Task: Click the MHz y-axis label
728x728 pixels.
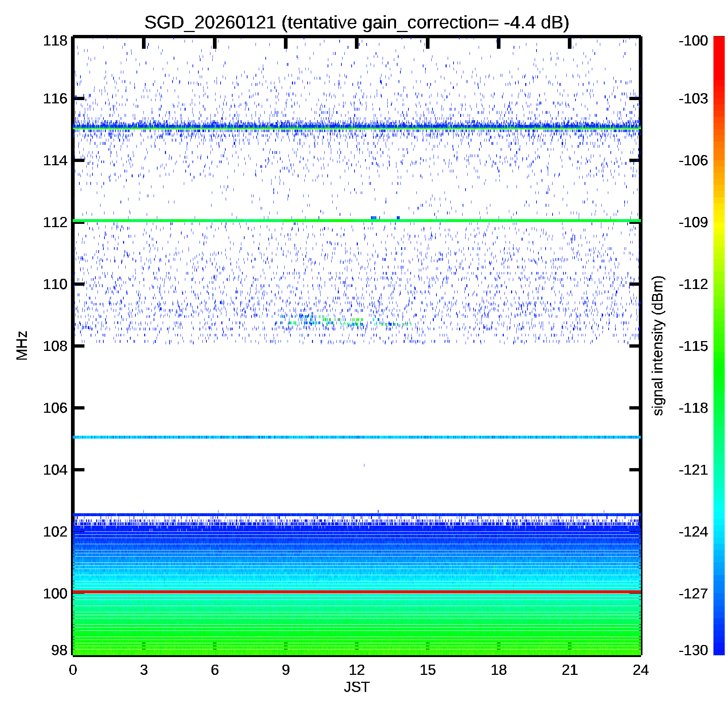Action: click(x=22, y=345)
